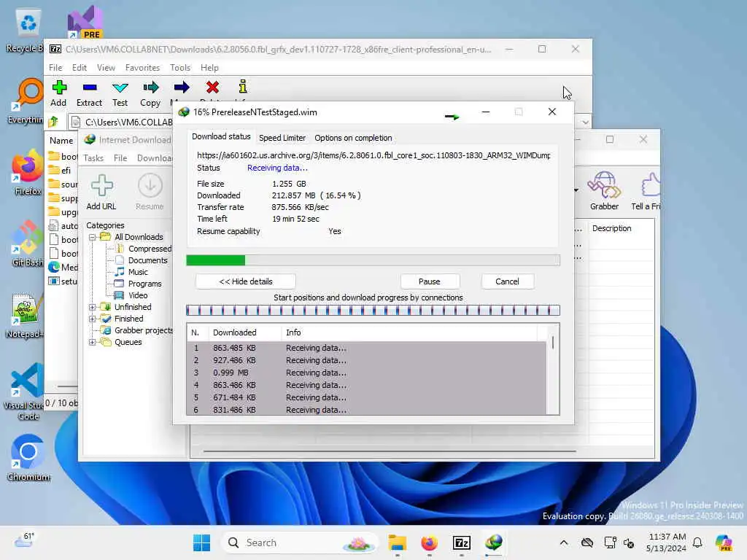The width and height of the screenshot is (747, 560).
Task: Collapse the All Downloads tree node
Action: pyautogui.click(x=93, y=237)
